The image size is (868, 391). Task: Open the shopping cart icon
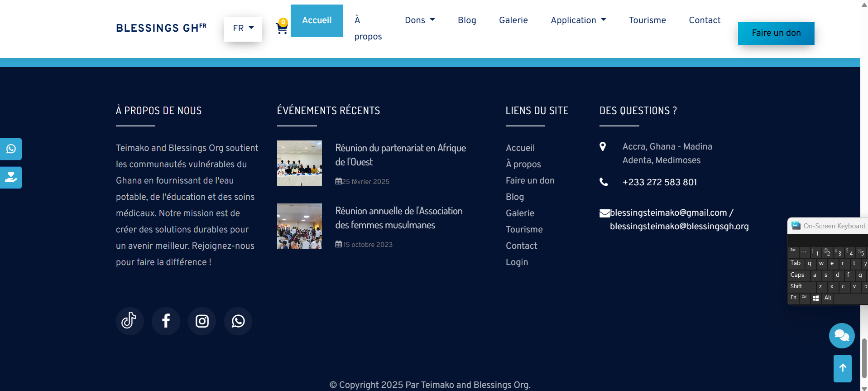coord(282,28)
